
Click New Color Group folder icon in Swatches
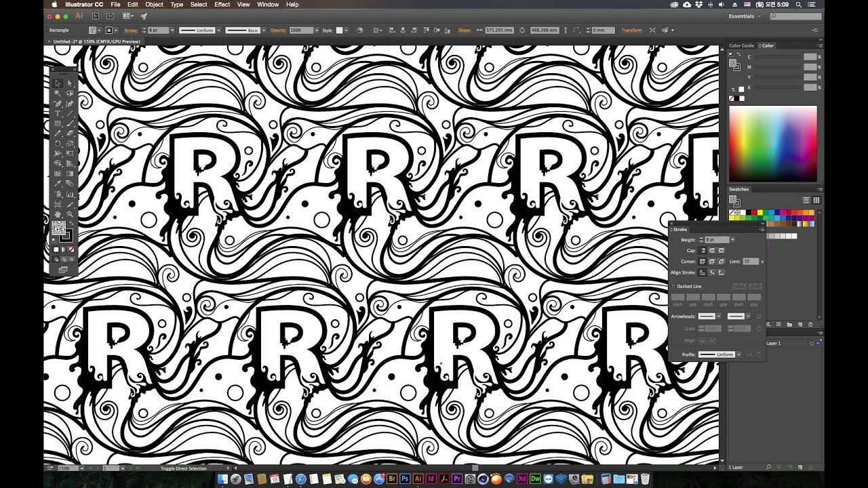[x=789, y=325]
